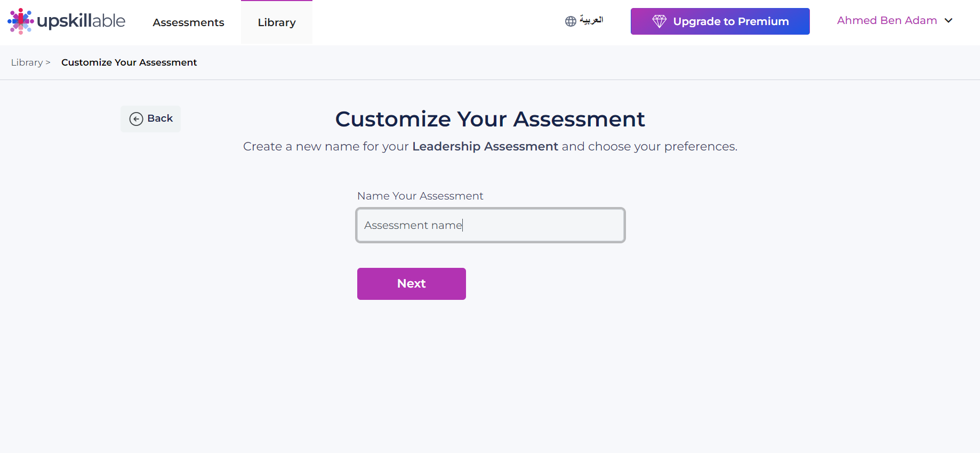Open the Assessments tab
This screenshot has width=980, height=453.
coord(189,22)
